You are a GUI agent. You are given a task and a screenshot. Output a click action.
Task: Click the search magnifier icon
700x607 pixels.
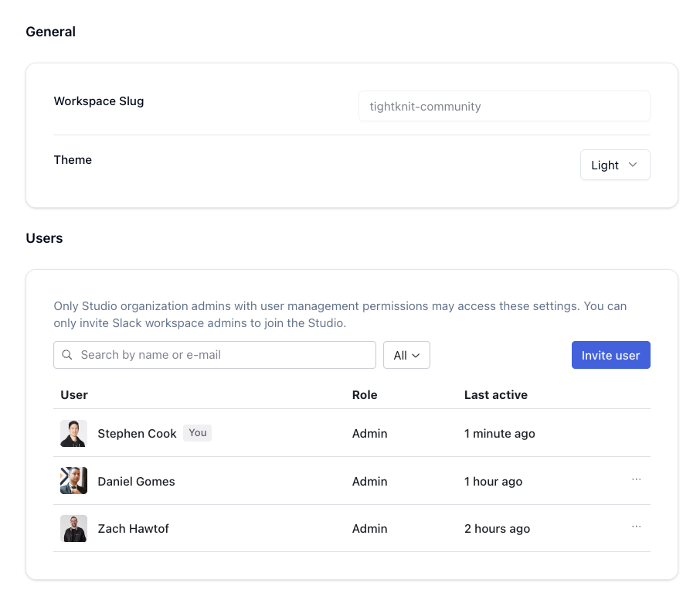click(67, 355)
